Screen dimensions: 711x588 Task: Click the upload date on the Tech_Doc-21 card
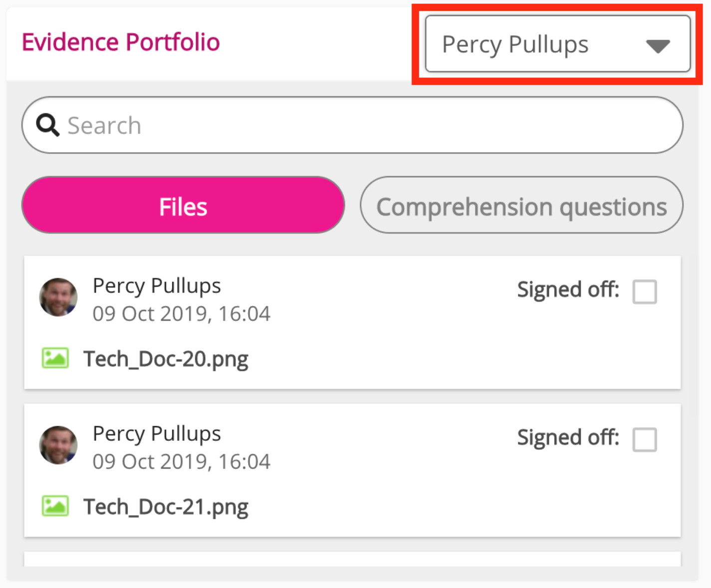(181, 462)
